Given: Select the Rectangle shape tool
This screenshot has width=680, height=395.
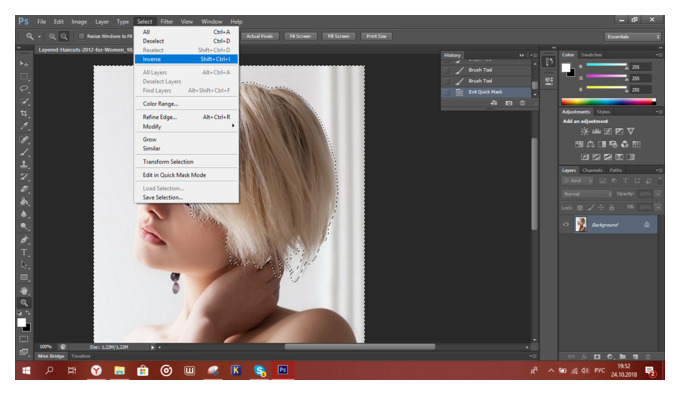Looking at the screenshot, I should (x=24, y=277).
